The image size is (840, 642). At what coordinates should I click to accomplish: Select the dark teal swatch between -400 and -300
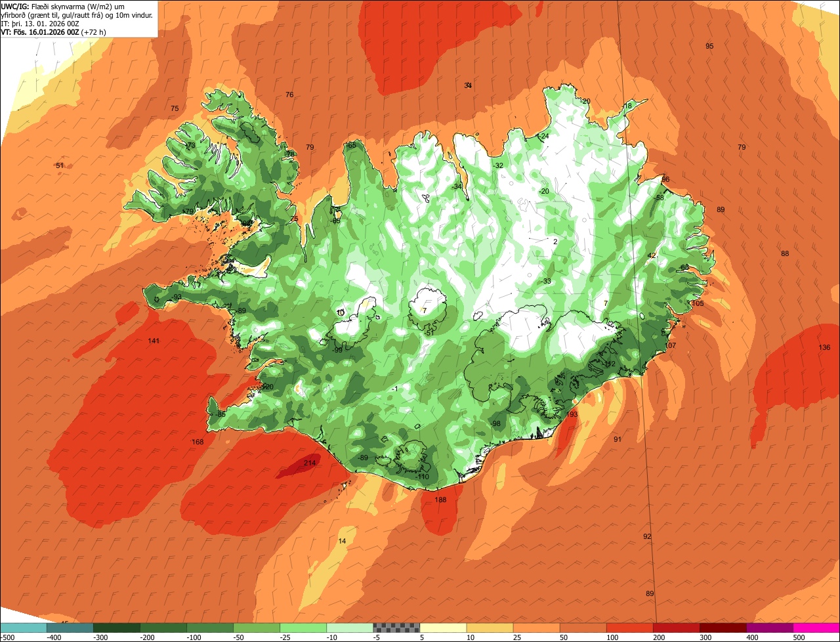point(70,628)
